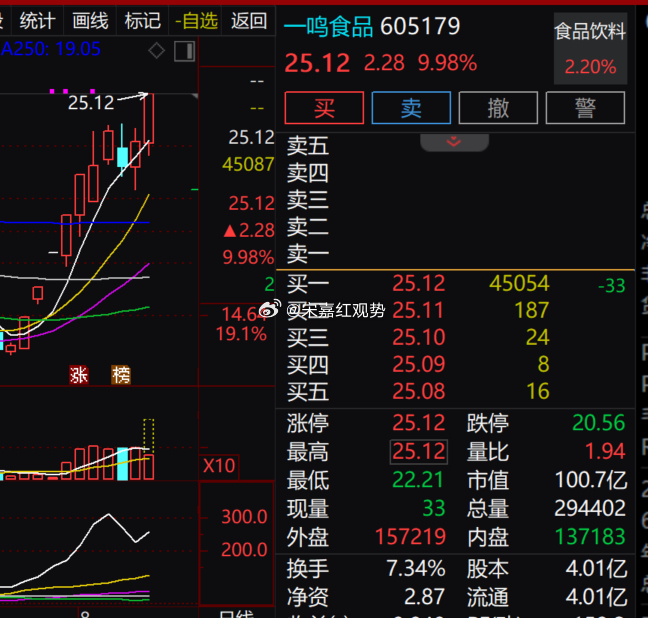Click the 总量 value 294402
The width and height of the screenshot is (648, 618).
pos(590,508)
